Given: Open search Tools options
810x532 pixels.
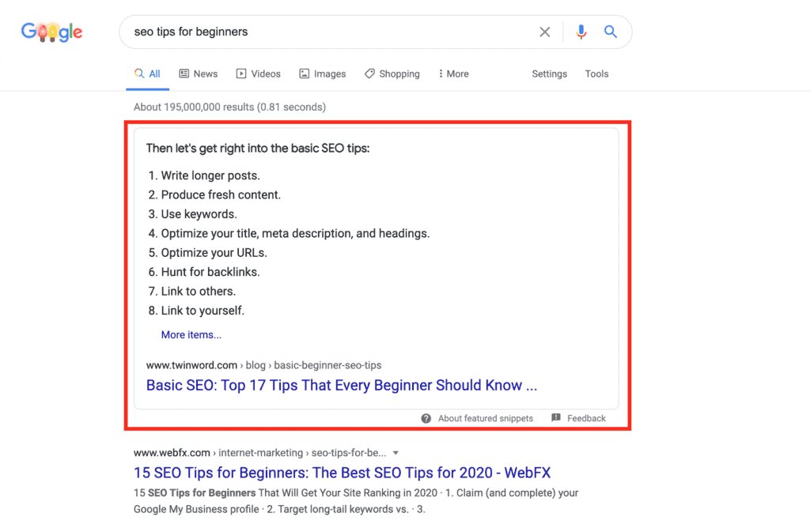Looking at the screenshot, I should pyautogui.click(x=596, y=74).
